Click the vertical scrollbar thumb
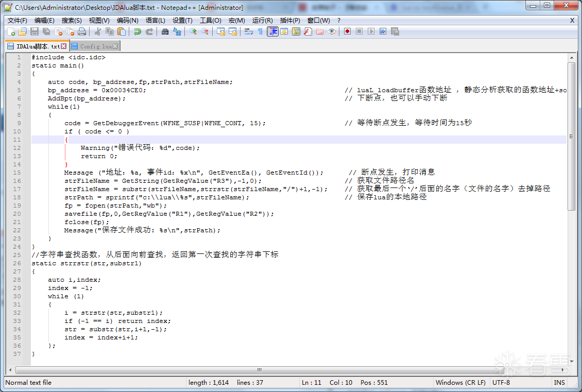Viewport: 582px width, 392px height. click(571, 136)
